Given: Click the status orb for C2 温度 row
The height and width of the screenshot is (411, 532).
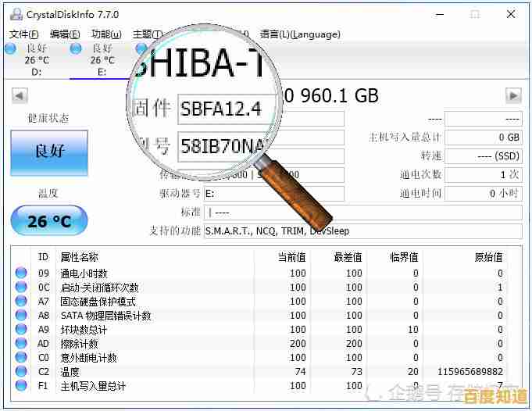Looking at the screenshot, I should click(21, 372).
